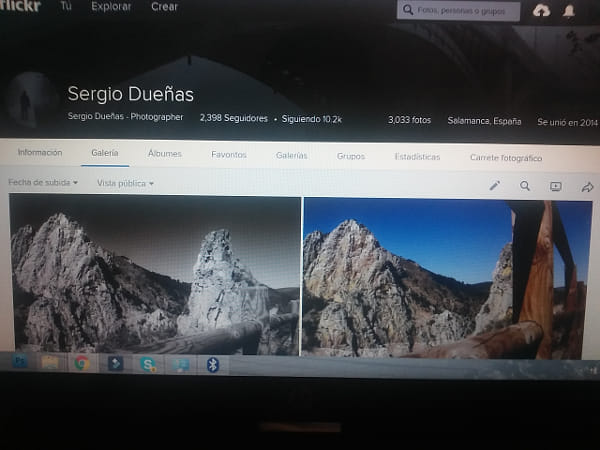Open the Vista pública dropdown
Screen dimensions: 600x450
click(x=126, y=183)
